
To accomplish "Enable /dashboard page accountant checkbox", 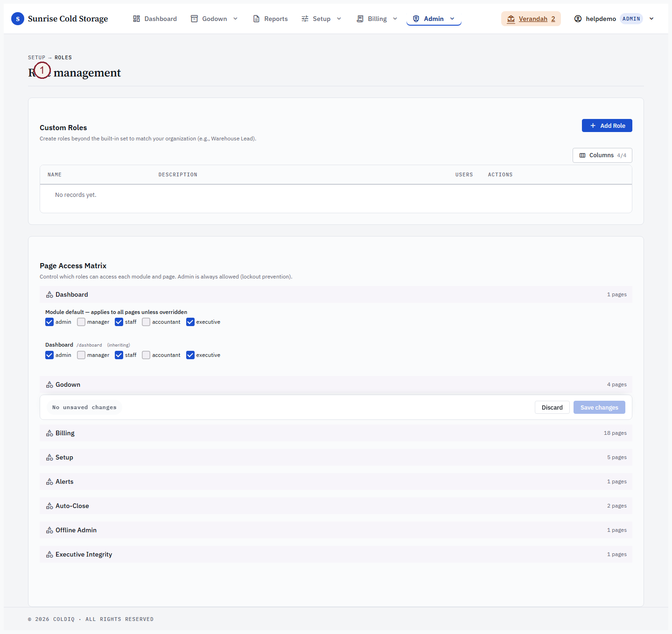I will pyautogui.click(x=146, y=355).
